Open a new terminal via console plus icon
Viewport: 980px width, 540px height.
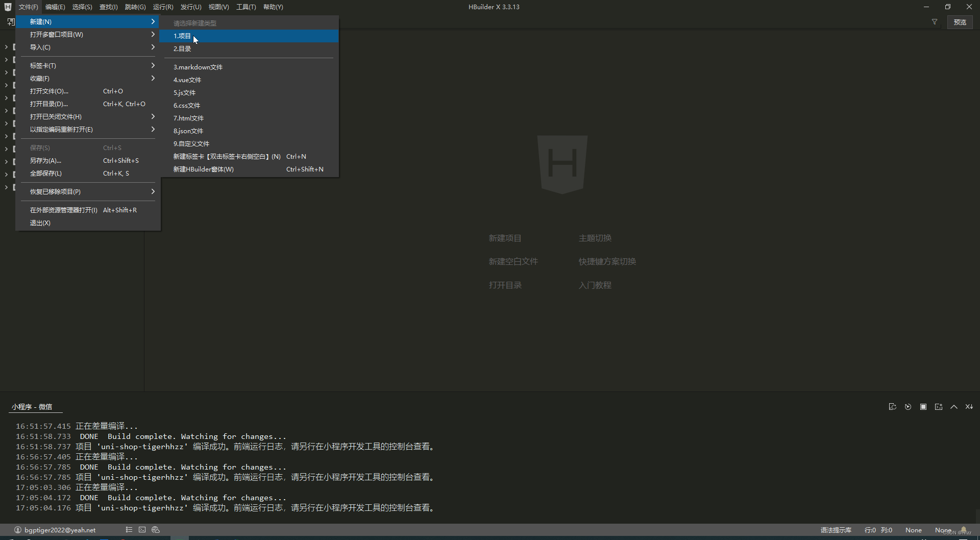pos(939,407)
